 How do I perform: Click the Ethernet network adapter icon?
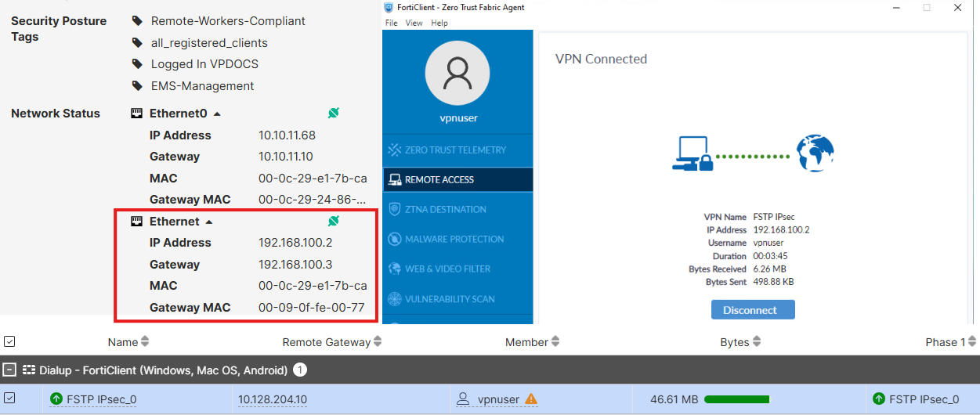(136, 222)
